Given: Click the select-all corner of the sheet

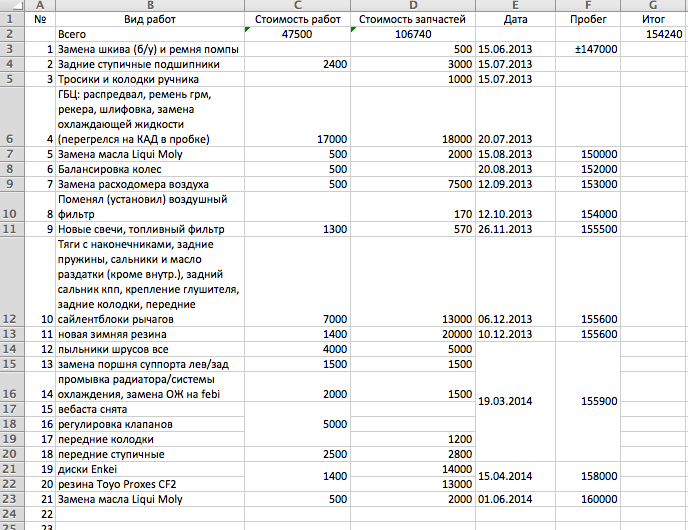Looking at the screenshot, I should pos(10,5).
